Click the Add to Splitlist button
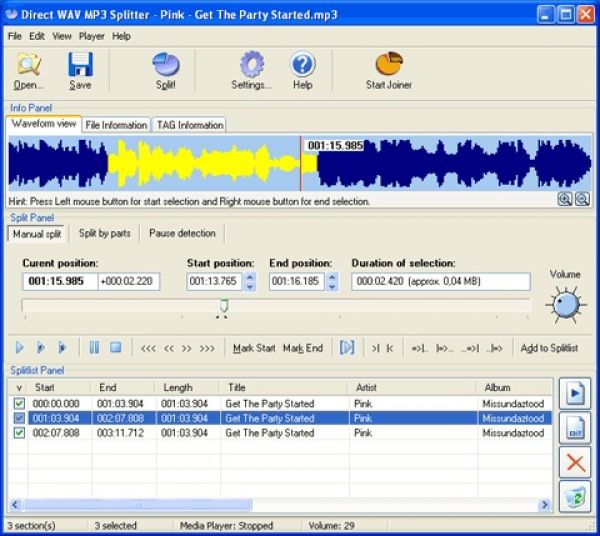 click(x=549, y=348)
